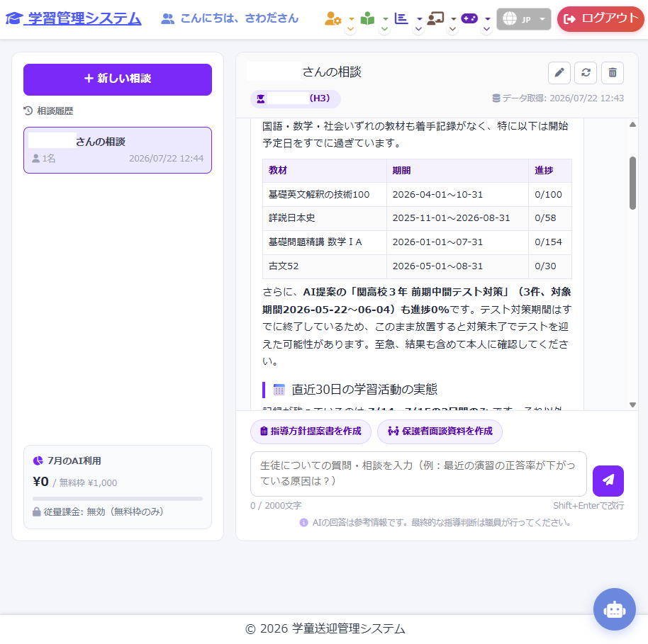Click the ログアウト button
This screenshot has width=648, height=644.
(600, 18)
